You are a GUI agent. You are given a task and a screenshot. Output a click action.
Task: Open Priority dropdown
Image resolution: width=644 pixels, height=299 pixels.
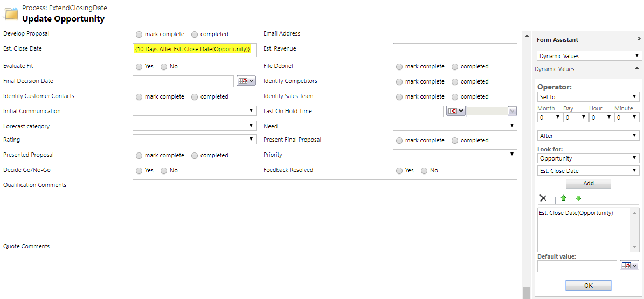[x=455, y=155]
